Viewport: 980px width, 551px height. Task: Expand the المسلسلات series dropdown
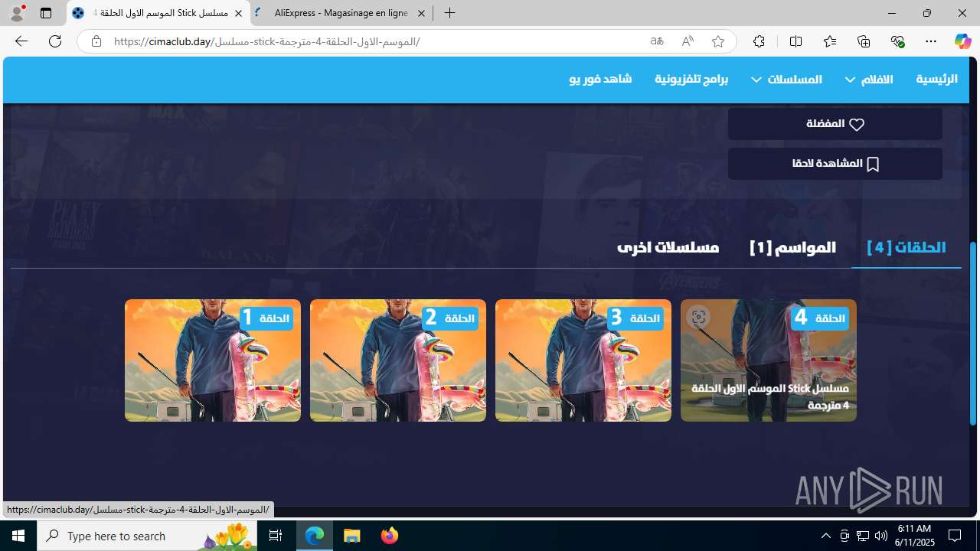pyautogui.click(x=786, y=79)
